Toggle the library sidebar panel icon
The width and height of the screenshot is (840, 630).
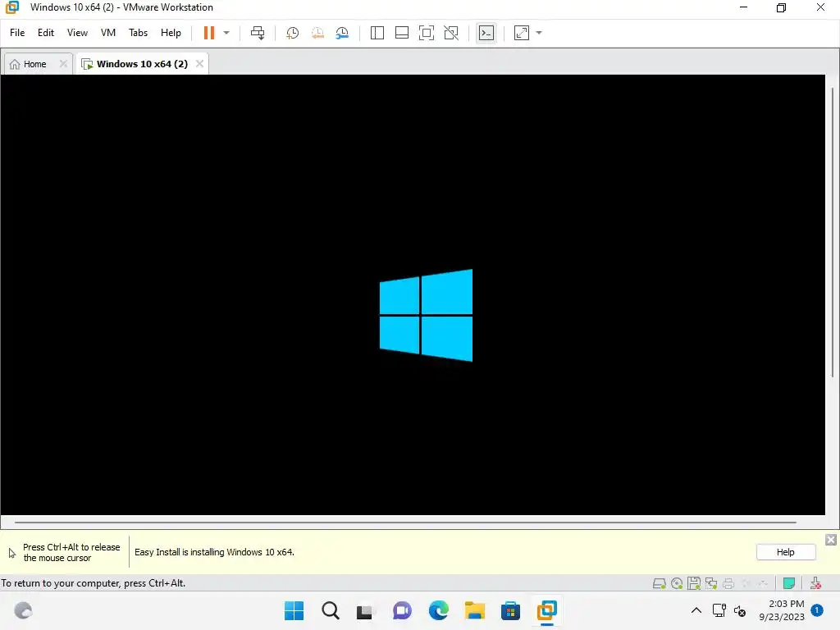tap(377, 33)
